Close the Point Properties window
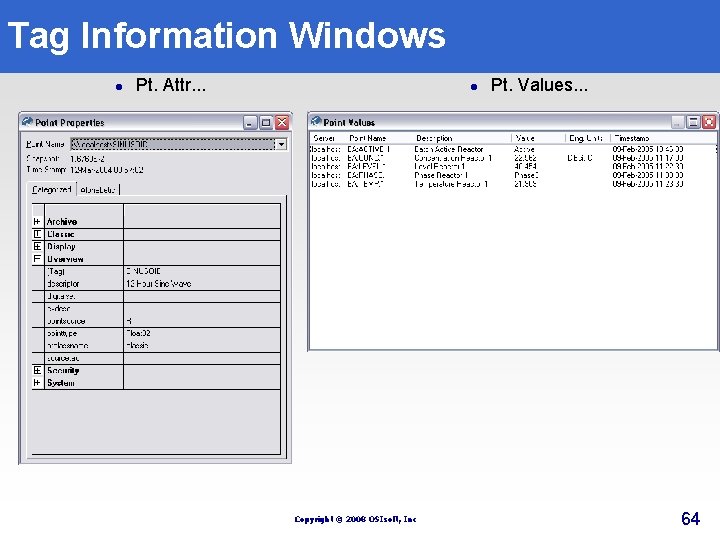Screen dimensions: 720x540 coord(282,123)
